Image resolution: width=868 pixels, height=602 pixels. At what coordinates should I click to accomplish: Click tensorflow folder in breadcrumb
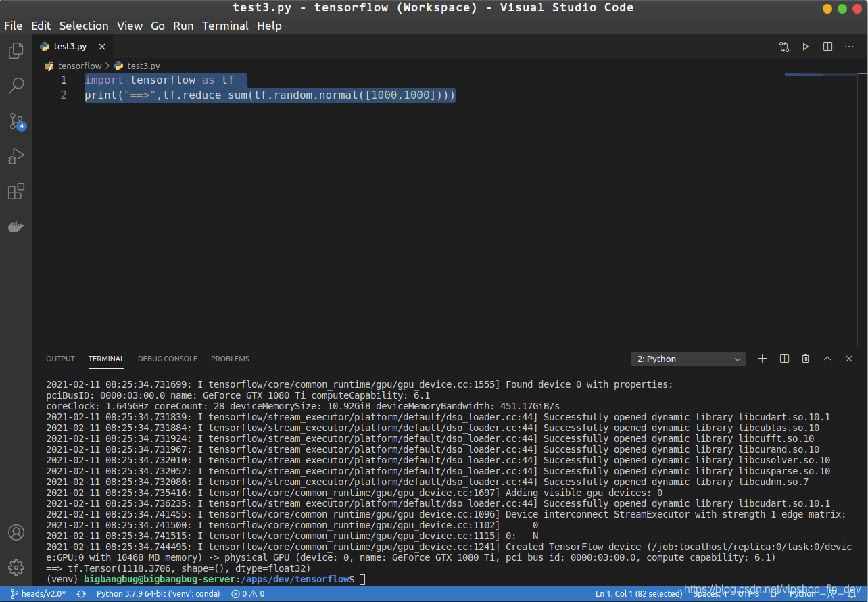coord(80,66)
